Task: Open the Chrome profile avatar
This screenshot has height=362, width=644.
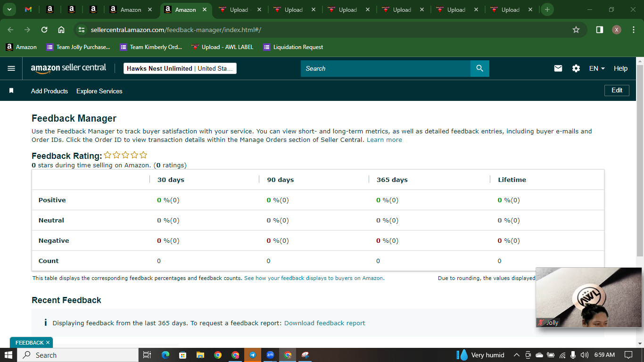Action: coord(617,30)
